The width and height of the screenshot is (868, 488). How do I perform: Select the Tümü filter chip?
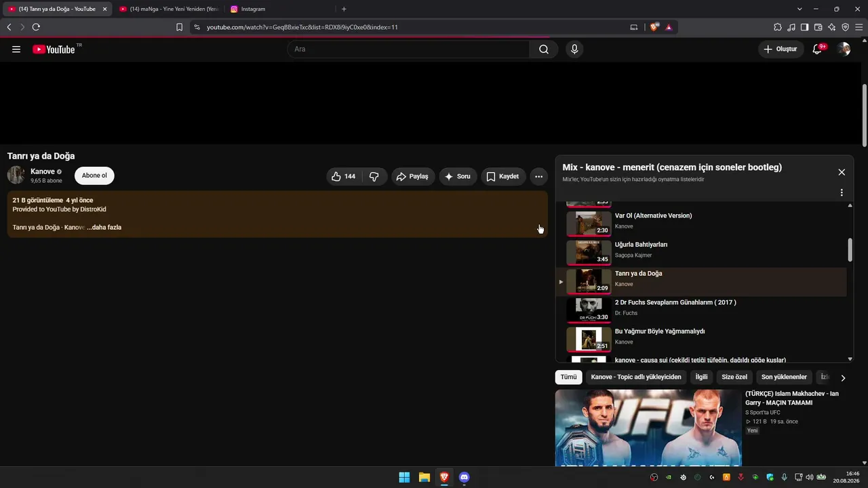point(568,377)
